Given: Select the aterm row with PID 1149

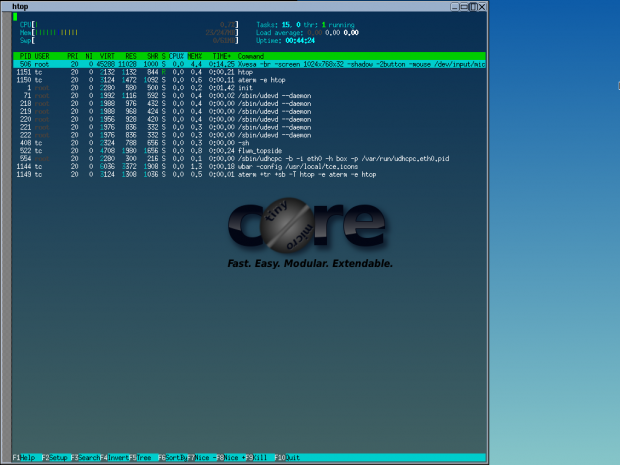Looking at the screenshot, I should (x=249, y=174).
